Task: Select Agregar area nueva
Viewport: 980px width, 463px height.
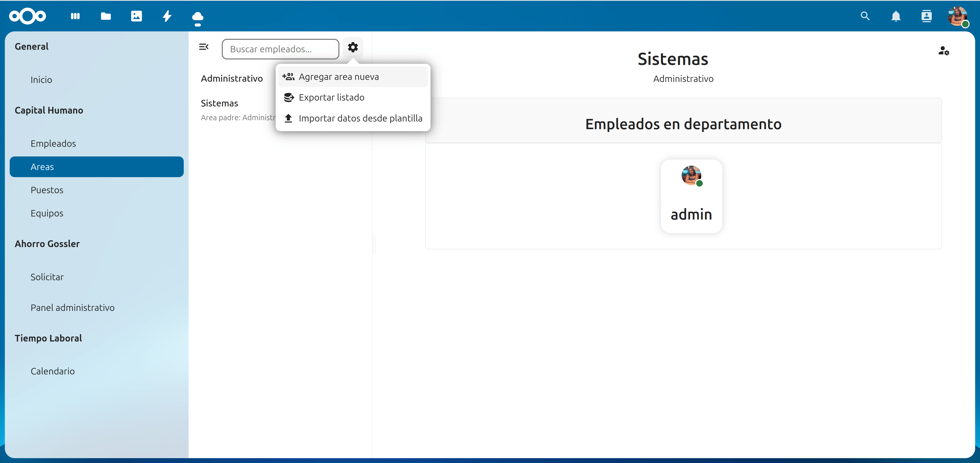Action: (339, 77)
